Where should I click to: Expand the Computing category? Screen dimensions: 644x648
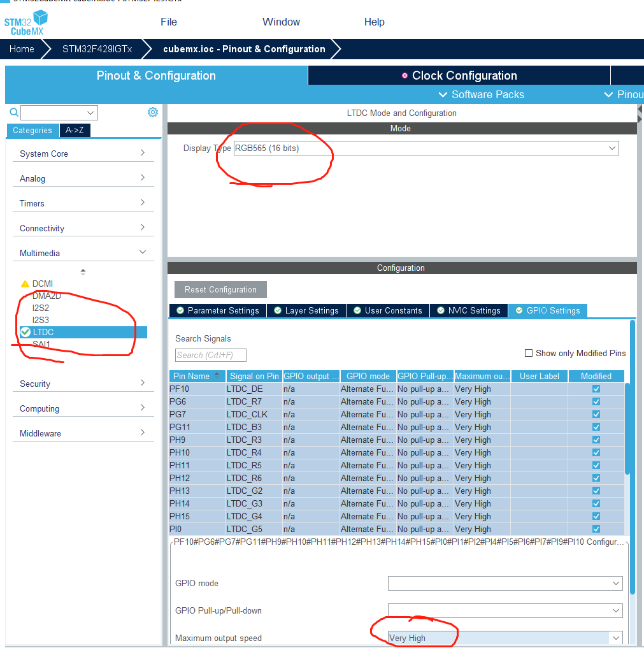point(83,408)
